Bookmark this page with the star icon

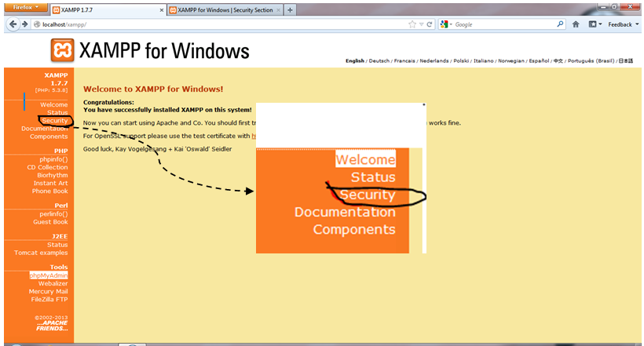coord(412,24)
